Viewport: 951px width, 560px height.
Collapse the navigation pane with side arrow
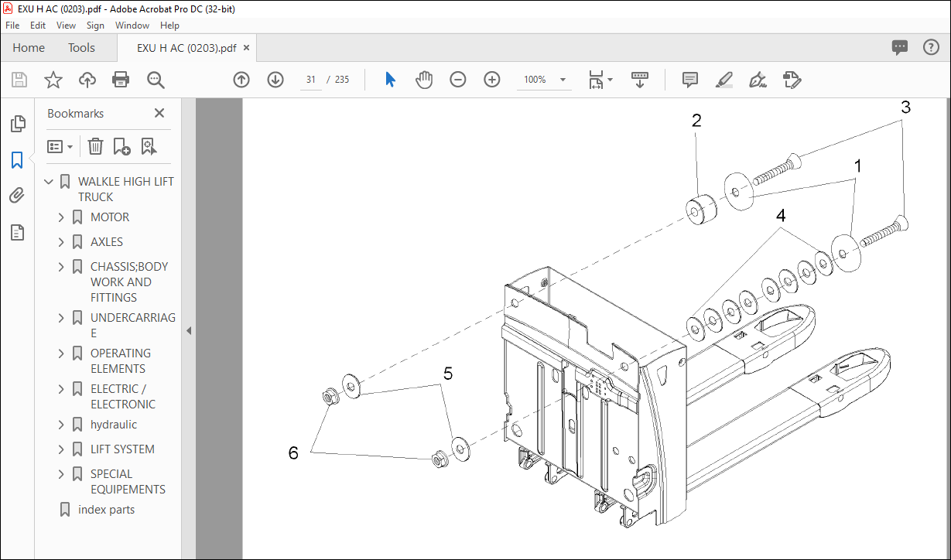[x=189, y=330]
